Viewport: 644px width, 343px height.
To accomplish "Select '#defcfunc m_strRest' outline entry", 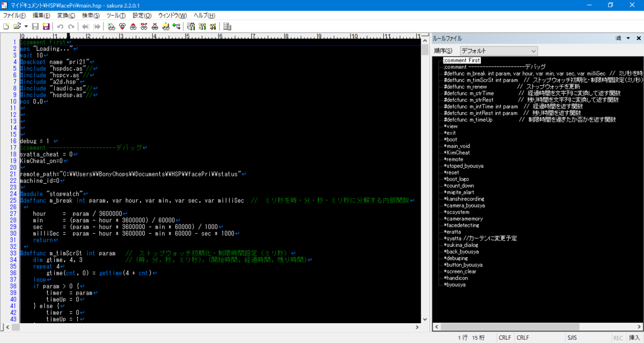I will point(531,100).
